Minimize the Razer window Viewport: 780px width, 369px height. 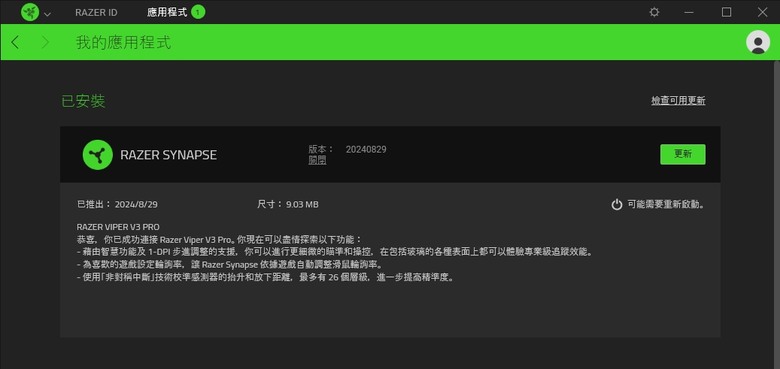pos(689,12)
